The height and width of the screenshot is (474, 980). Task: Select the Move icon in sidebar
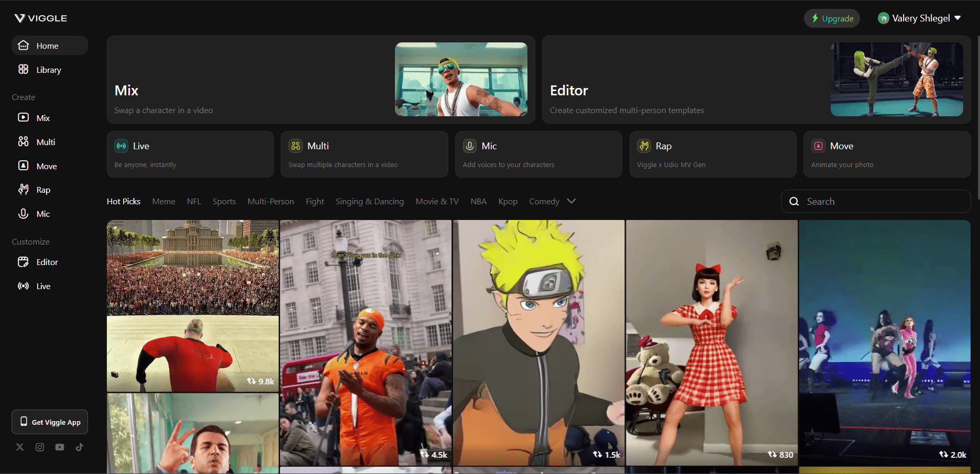pos(24,166)
